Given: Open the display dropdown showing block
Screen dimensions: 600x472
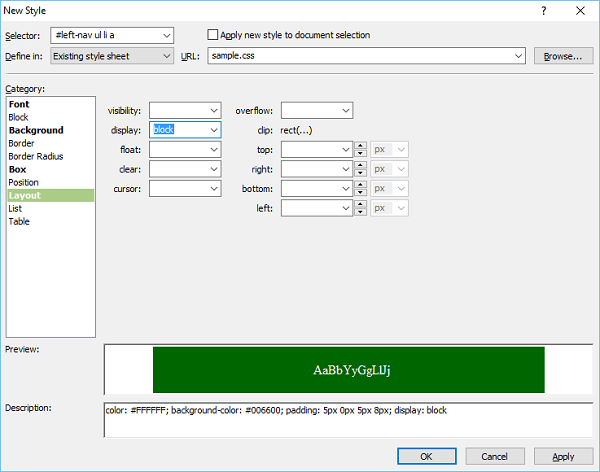Looking at the screenshot, I should 214,129.
